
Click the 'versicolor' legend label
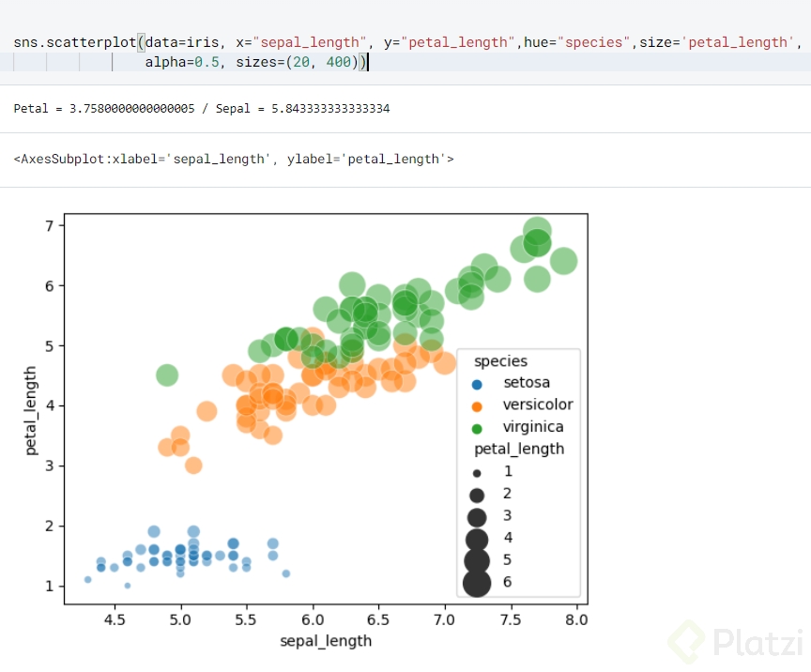pyautogui.click(x=538, y=405)
